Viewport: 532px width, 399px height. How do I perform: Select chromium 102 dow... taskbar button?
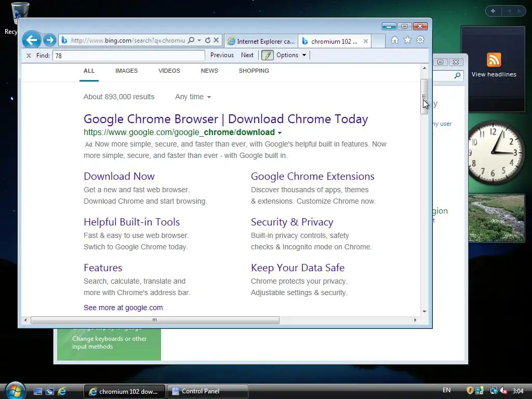125,392
